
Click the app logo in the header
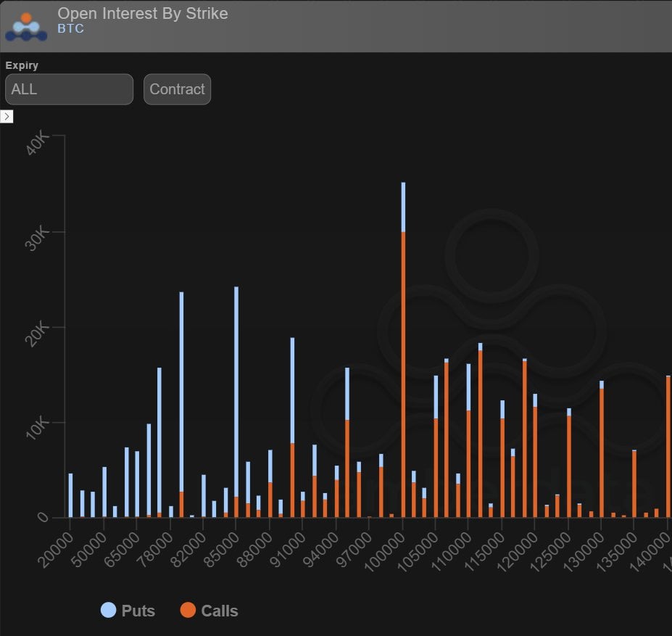tap(26, 26)
